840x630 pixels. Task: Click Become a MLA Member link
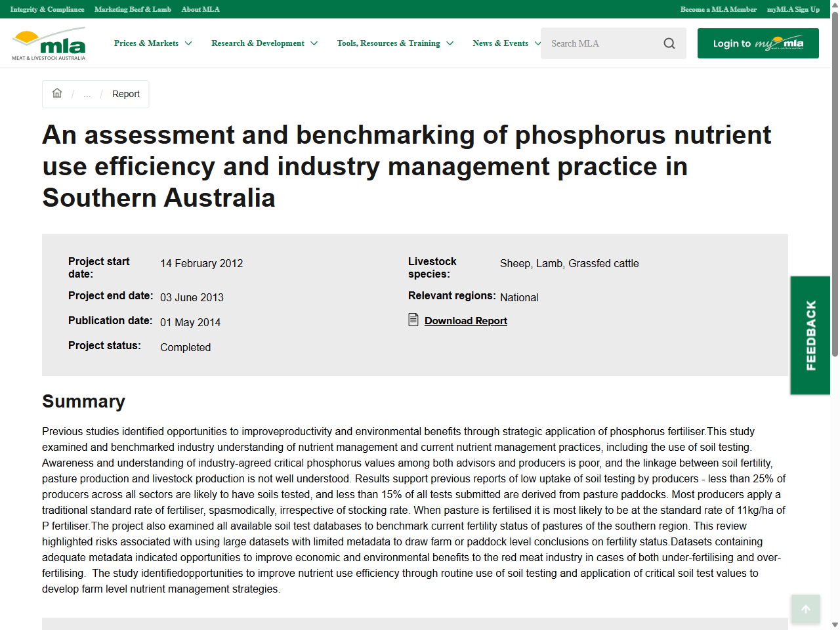pyautogui.click(x=719, y=9)
